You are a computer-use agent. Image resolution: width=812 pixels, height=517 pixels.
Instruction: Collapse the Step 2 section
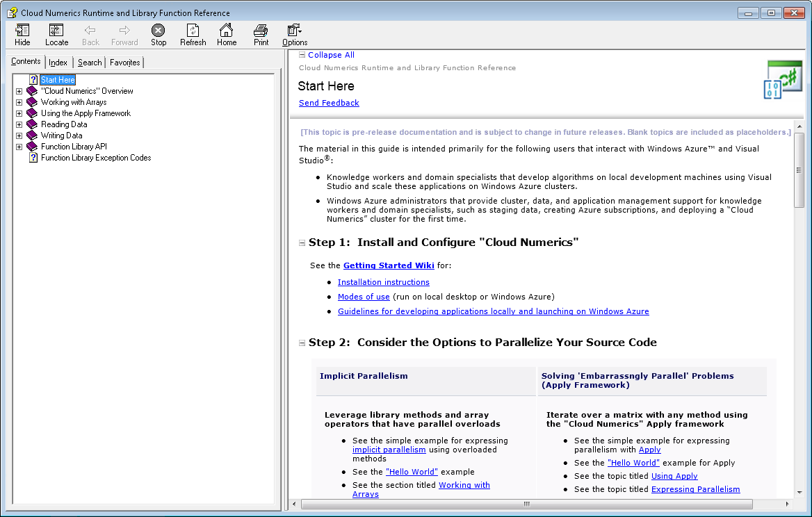pos(302,343)
